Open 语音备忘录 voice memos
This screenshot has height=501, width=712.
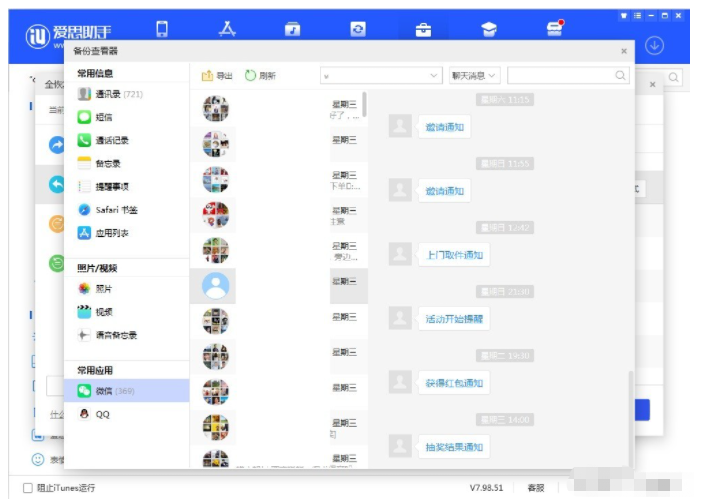pos(115,335)
